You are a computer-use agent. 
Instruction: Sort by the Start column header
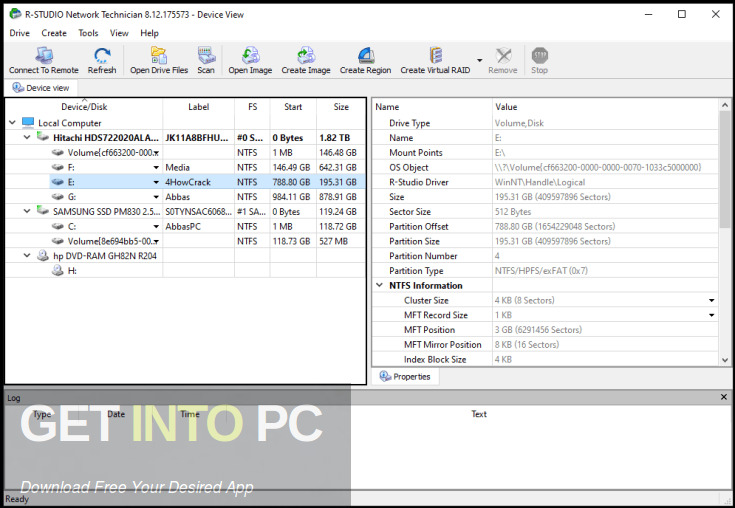[x=293, y=107]
